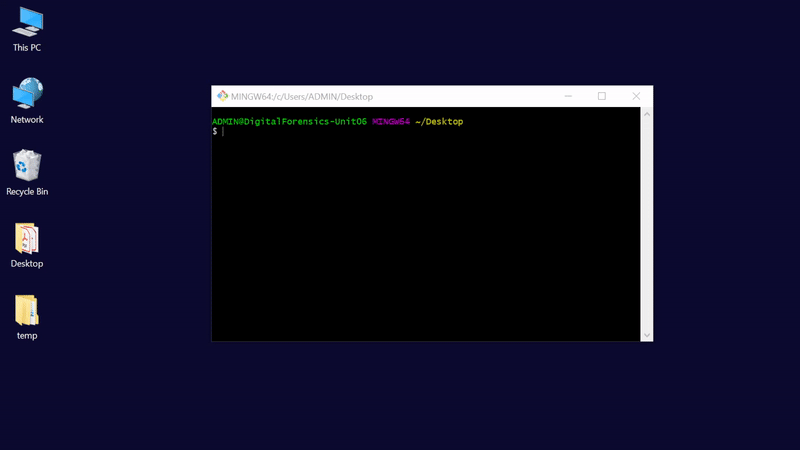Viewport: 800px width, 450px height.
Task: Click the terminal scrollbar up arrow
Action: (x=646, y=114)
